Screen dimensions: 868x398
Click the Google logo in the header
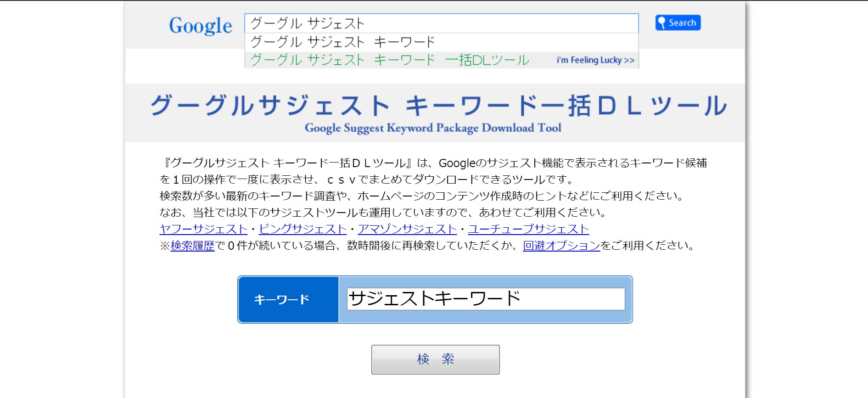(x=201, y=26)
